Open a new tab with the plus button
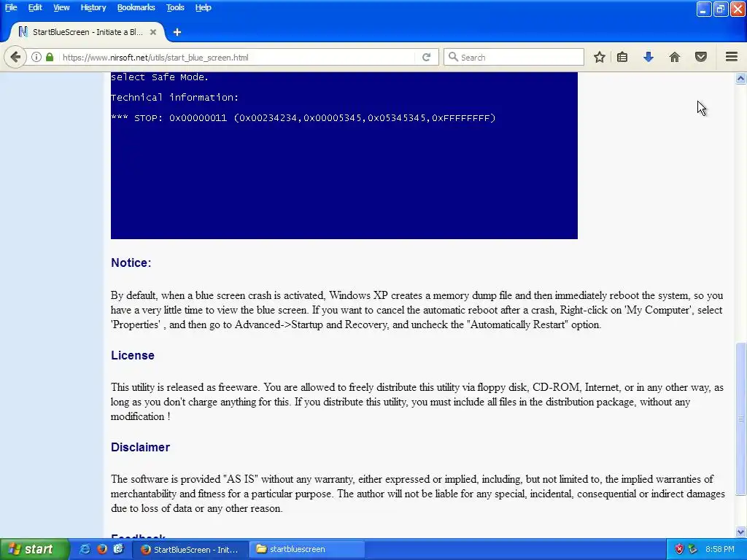 (177, 32)
